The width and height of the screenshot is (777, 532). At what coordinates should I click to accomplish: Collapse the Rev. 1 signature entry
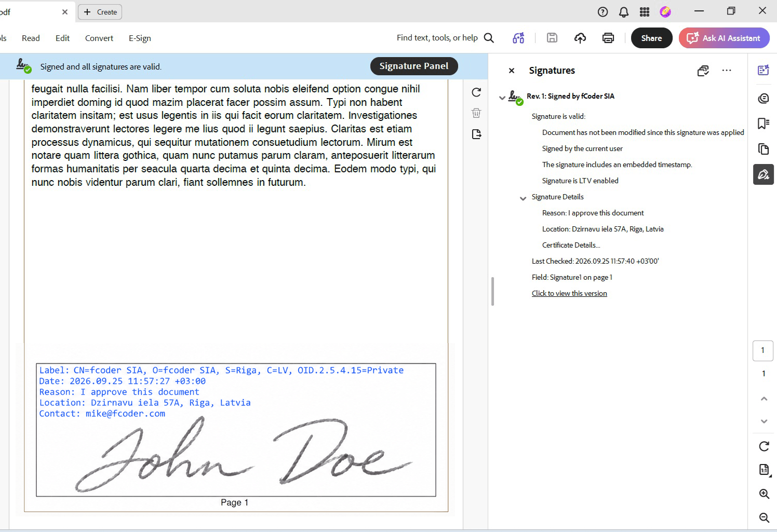tap(502, 98)
